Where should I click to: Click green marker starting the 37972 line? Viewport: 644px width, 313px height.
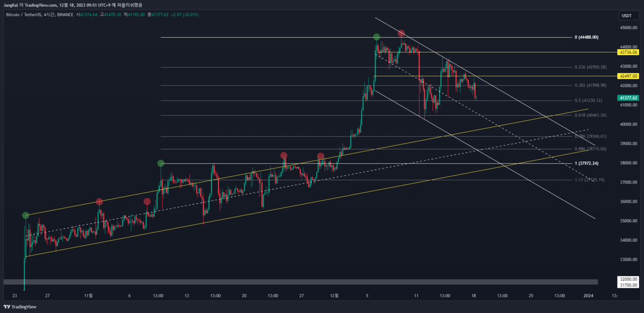tap(161, 163)
